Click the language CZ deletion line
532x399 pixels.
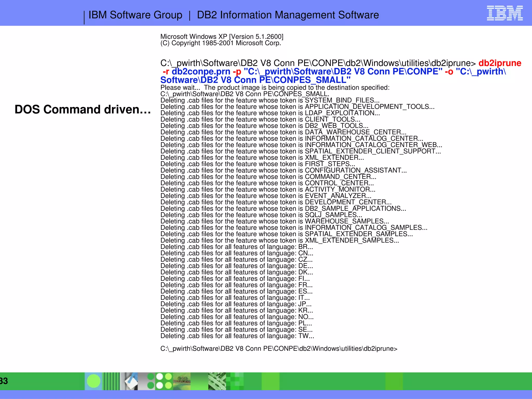(237, 260)
